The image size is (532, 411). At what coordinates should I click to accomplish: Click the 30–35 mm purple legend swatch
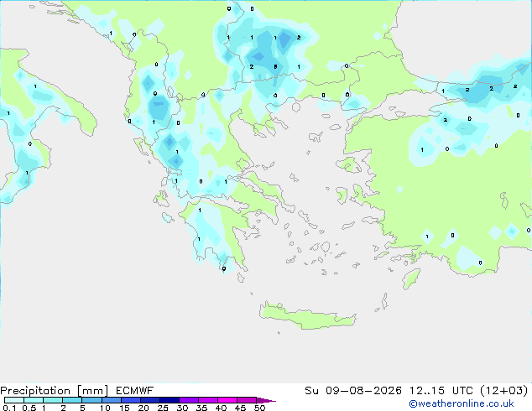point(188,400)
